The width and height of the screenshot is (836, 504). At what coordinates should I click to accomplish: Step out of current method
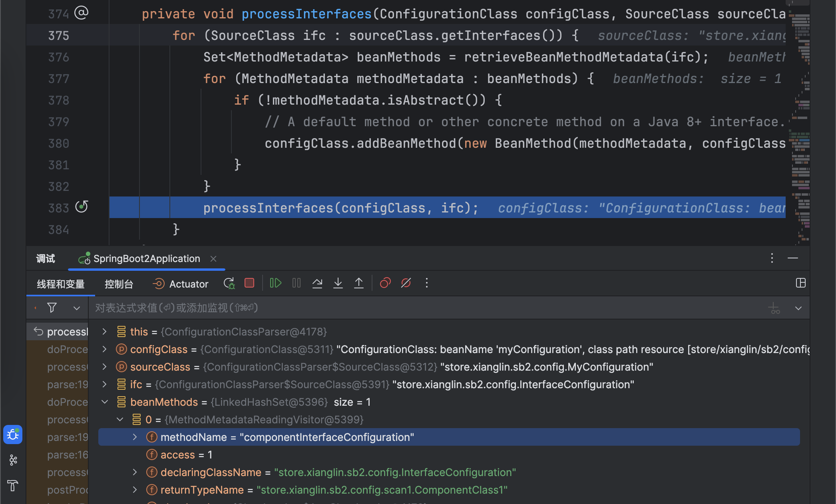point(359,283)
